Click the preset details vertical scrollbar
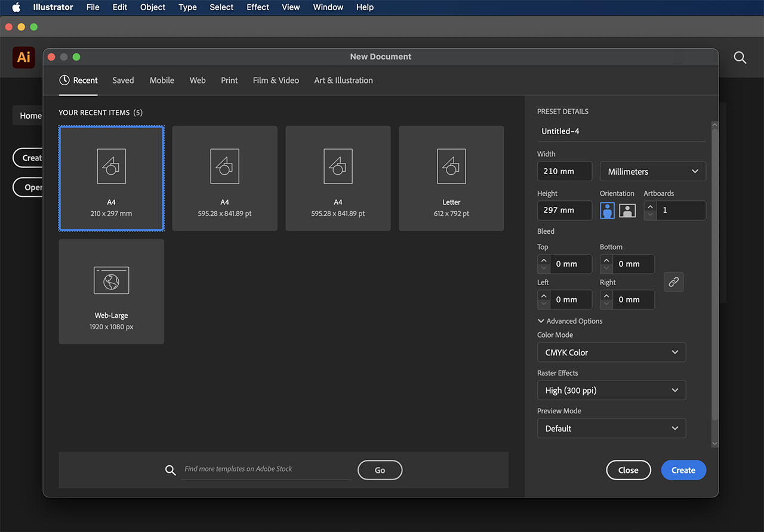Viewport: 764px width, 532px height. pos(714,274)
